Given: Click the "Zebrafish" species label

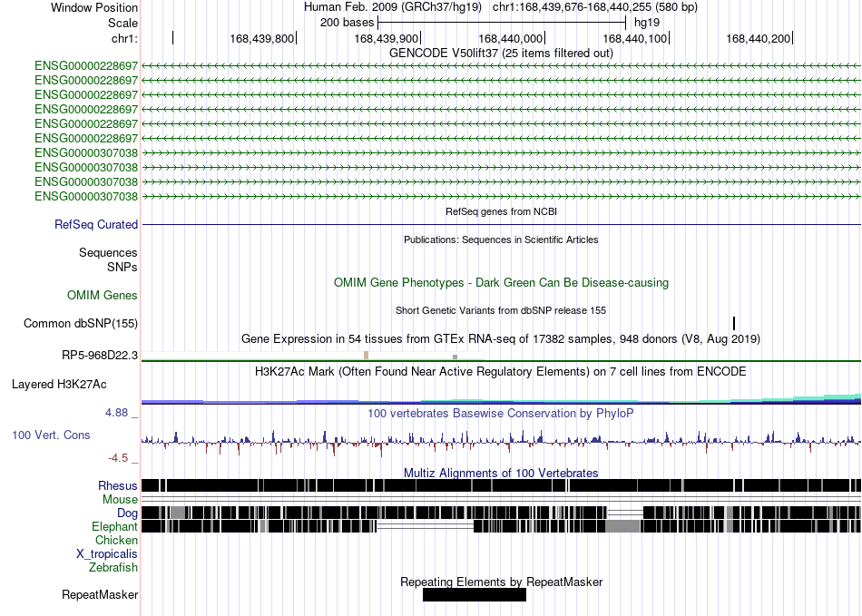Looking at the screenshot, I should point(113,567).
